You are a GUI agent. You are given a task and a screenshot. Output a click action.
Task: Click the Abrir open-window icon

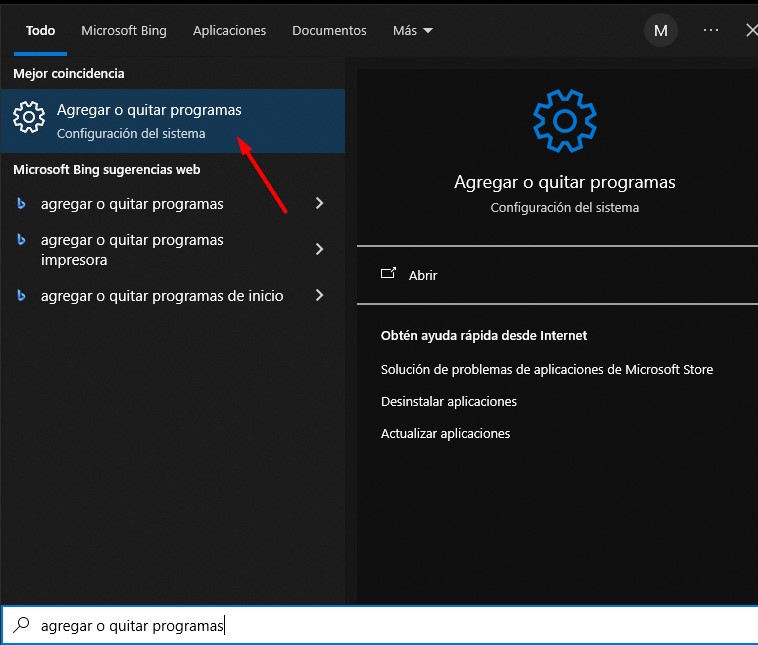click(x=388, y=274)
